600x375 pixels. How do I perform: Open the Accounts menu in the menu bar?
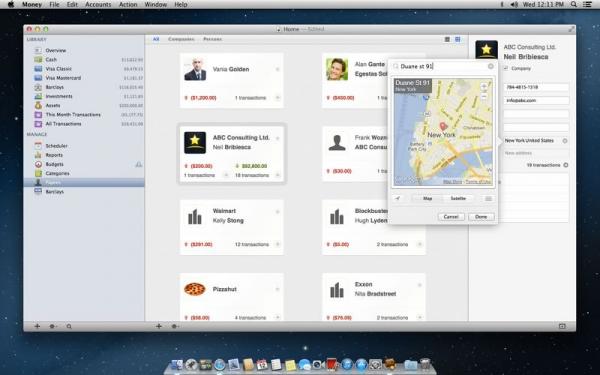tap(98, 5)
